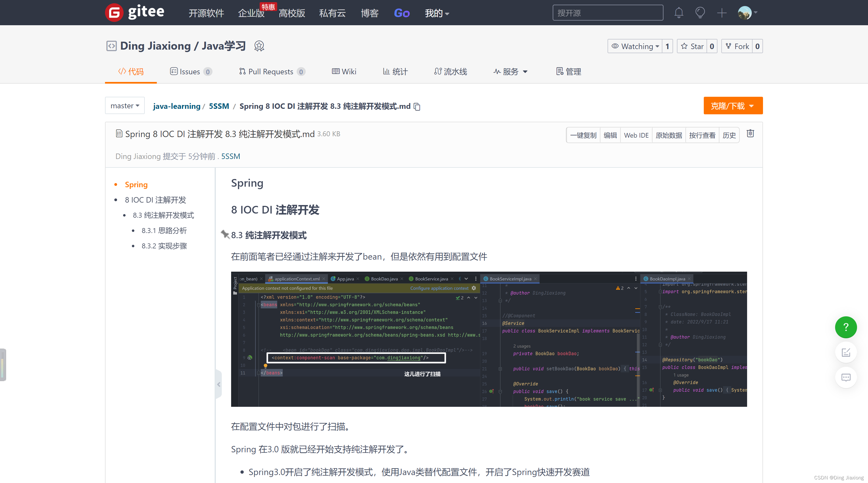The height and width of the screenshot is (483, 868).
Task: Jump to Spring in the contents list
Action: point(136,184)
